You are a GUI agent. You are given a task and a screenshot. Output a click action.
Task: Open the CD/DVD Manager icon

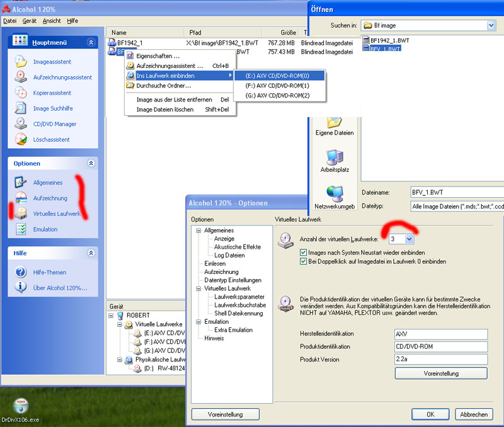(21, 124)
